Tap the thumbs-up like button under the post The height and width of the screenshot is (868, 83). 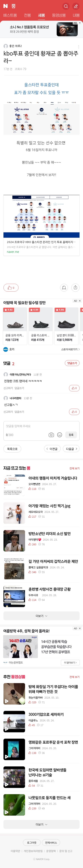[11, 287]
